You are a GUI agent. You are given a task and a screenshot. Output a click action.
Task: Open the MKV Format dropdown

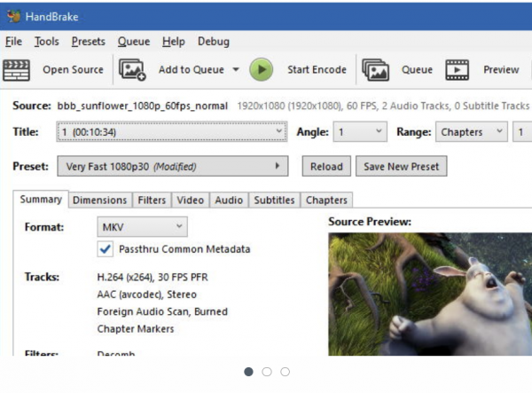(142, 227)
